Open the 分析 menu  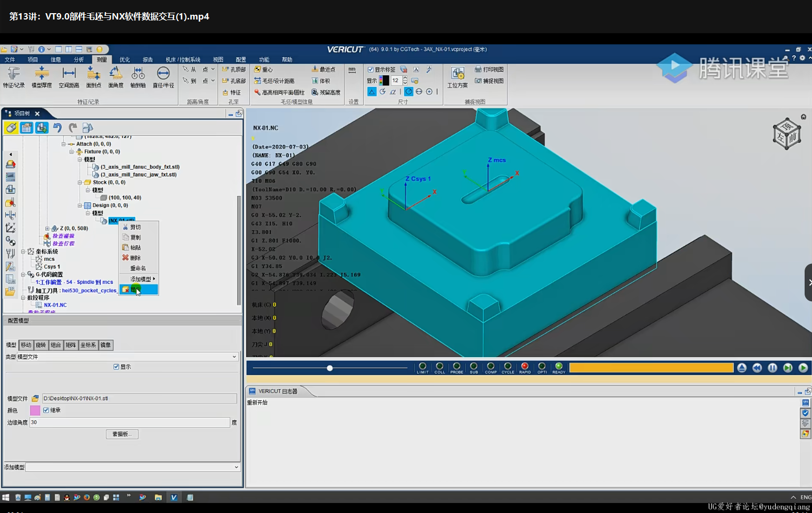click(79, 60)
